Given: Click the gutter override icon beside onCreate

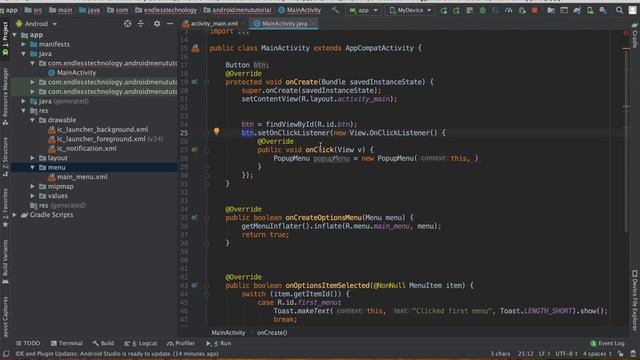Looking at the screenshot, I should pyautogui.click(x=195, y=82).
